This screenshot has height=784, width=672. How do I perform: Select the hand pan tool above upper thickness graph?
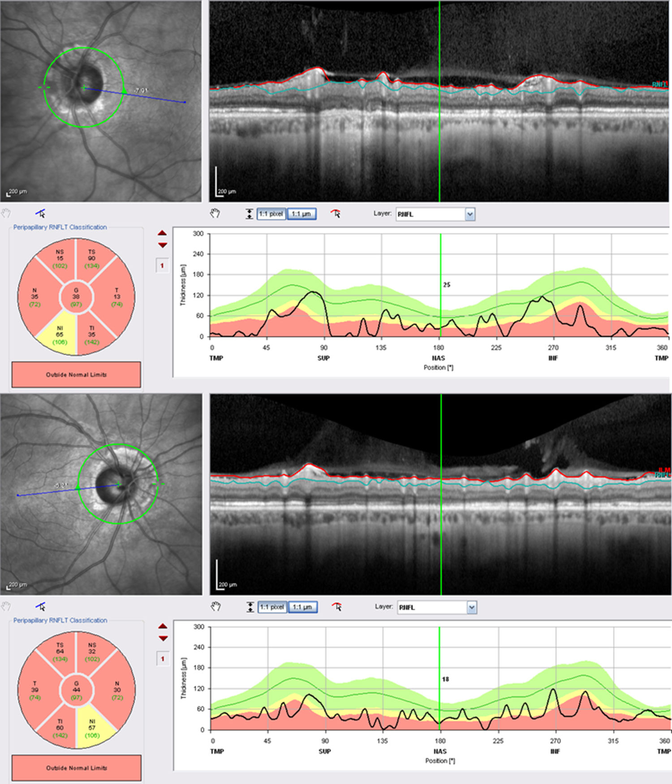pyautogui.click(x=215, y=214)
